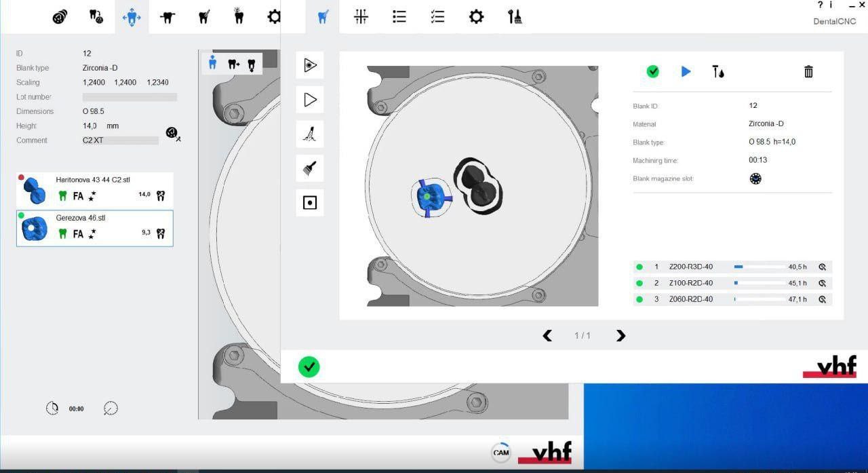Viewport: 868px width, 473px height.
Task: Open the blank archive disc tab
Action: pos(60,17)
